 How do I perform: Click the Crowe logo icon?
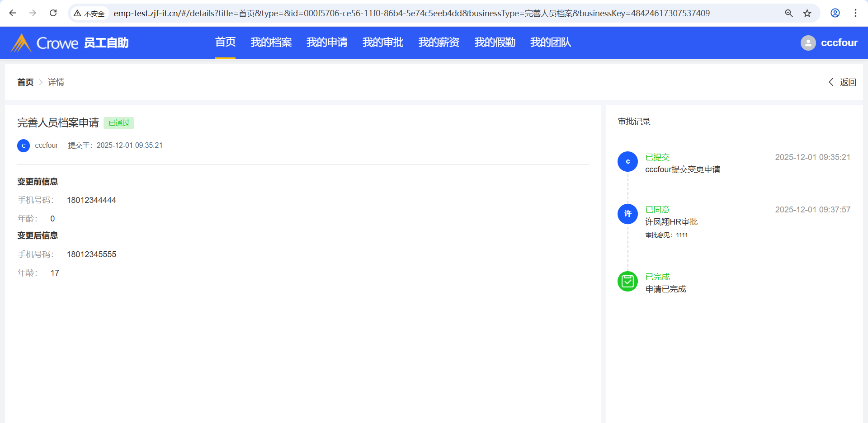click(21, 43)
